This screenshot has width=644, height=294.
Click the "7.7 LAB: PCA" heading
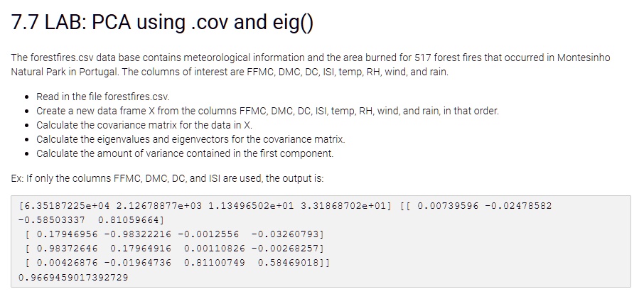(x=162, y=22)
